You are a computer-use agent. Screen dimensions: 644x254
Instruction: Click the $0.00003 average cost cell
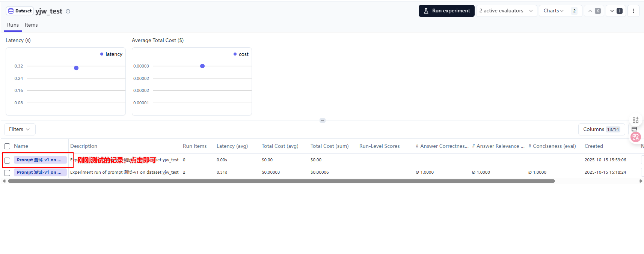pyautogui.click(x=271, y=172)
